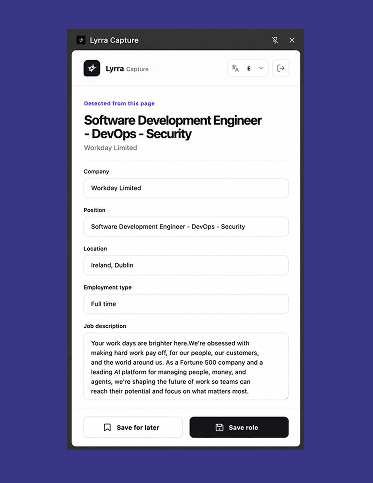
Task: Click 'Workday Limited' subtitle under heading
Action: (x=110, y=148)
